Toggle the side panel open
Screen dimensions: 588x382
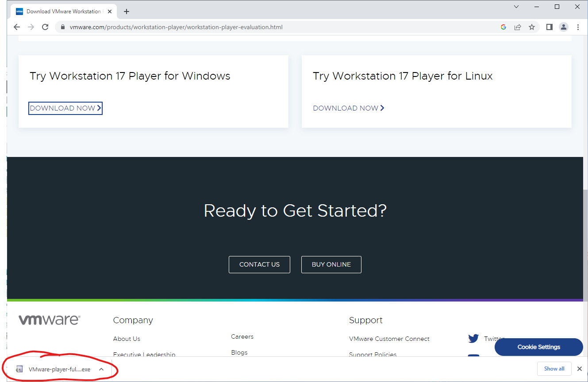[549, 27]
